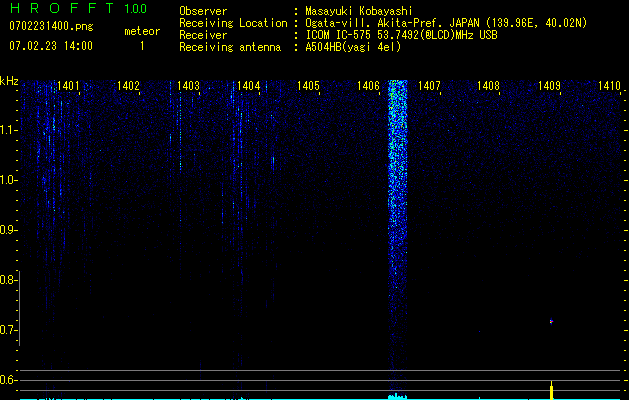Click the 0.7 kHz axis label
Screen dimensions: 629x400
[x=7, y=330]
